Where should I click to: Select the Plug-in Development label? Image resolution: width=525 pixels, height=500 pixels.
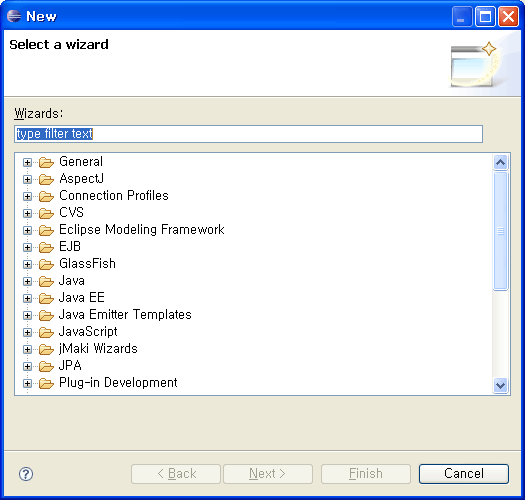click(118, 383)
